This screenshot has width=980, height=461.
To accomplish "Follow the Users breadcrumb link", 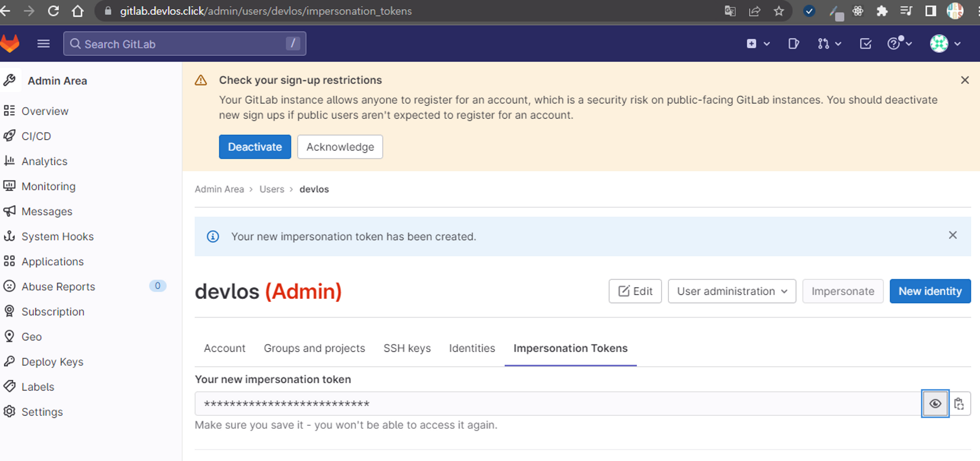I will tap(272, 189).
